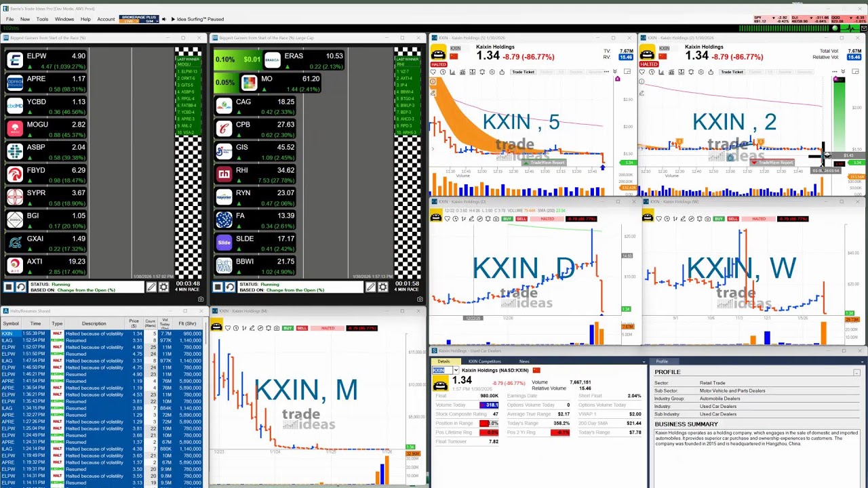
Task: Sort the halts table by the Time column
Action: [35, 323]
